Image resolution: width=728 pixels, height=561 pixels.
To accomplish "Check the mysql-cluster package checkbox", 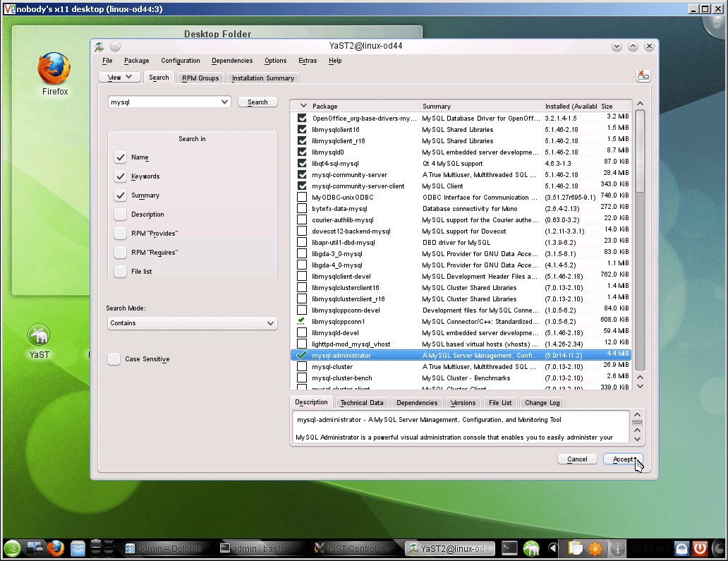I will click(302, 367).
